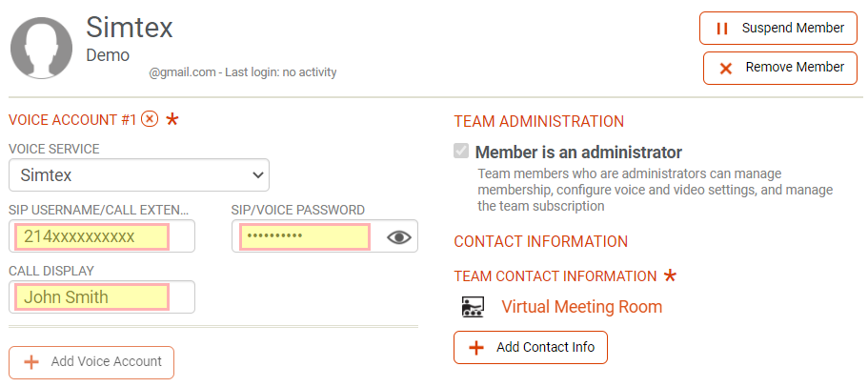Click the plus icon beside Add Voice Account
The width and height of the screenshot is (868, 387).
coord(31,362)
